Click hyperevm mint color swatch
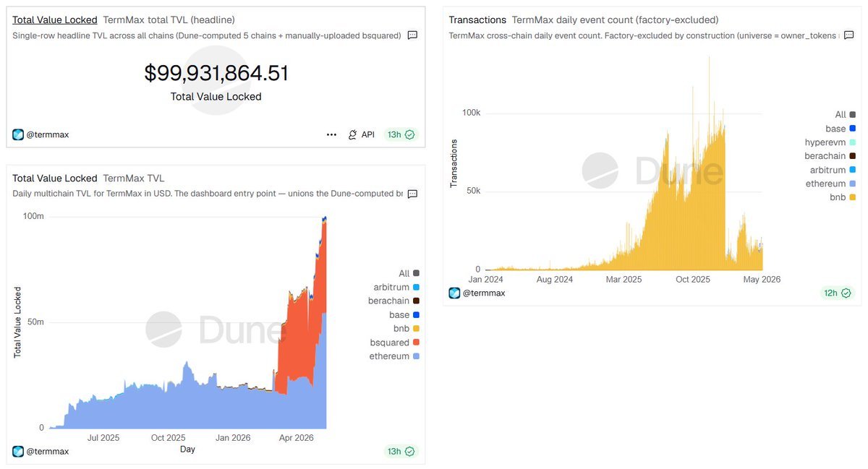Viewport: 868px width, 469px height. pyautogui.click(x=854, y=142)
